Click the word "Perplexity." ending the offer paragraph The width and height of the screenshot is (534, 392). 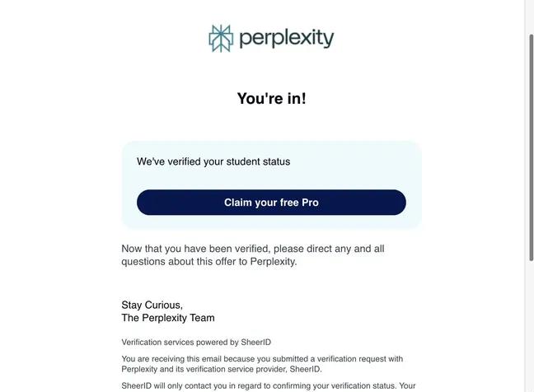click(274, 262)
